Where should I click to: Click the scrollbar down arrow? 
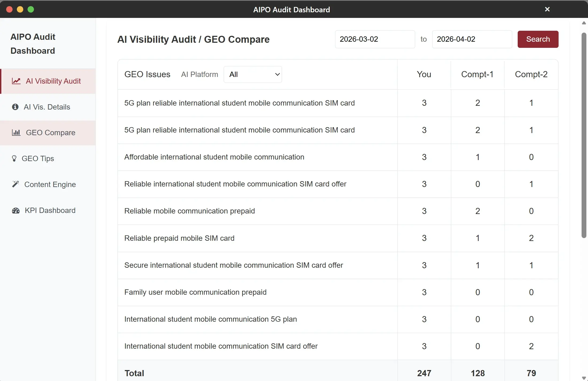(584, 378)
